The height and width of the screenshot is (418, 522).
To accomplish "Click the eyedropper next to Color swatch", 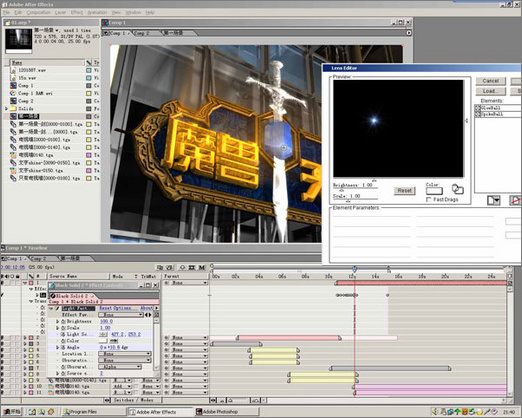I will tap(114, 341).
